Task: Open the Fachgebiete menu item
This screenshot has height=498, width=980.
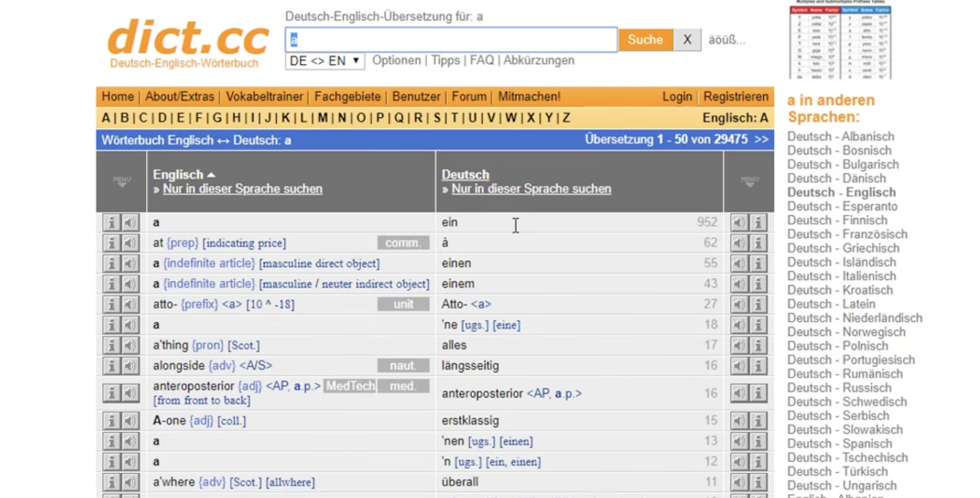Action: pyautogui.click(x=347, y=96)
